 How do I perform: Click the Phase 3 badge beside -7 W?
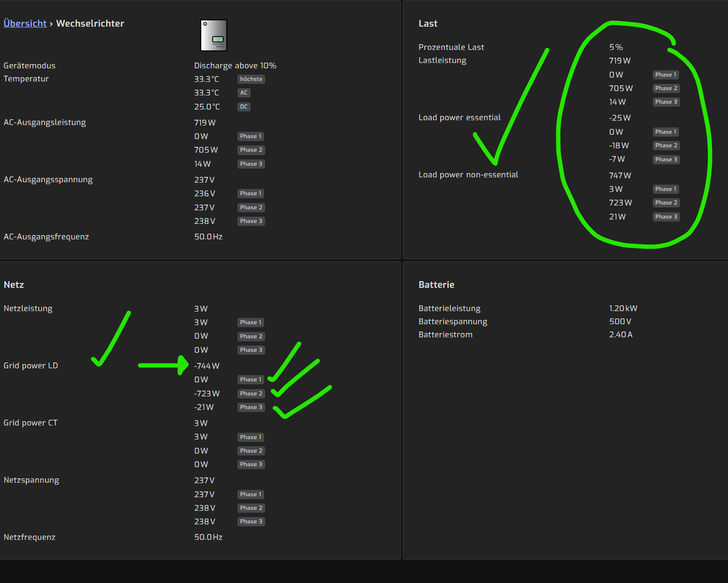pos(666,159)
